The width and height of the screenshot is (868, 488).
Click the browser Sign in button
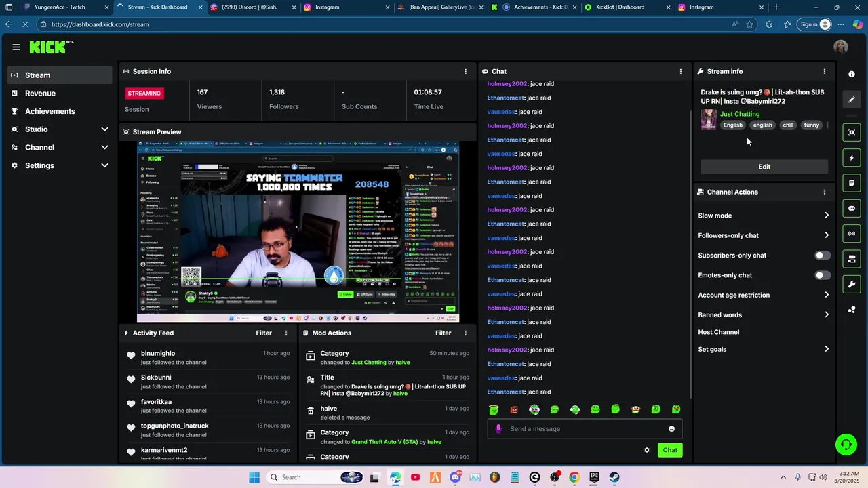click(x=814, y=24)
